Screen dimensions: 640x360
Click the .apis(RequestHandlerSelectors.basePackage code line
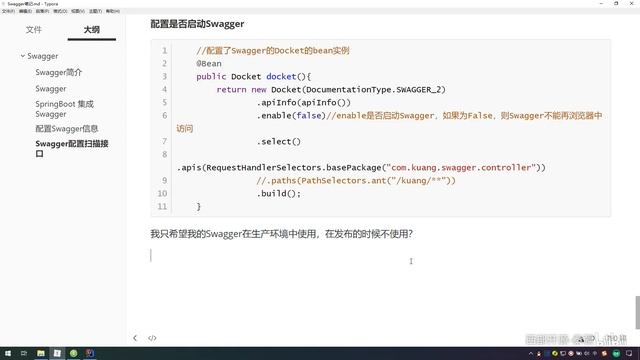[361, 168]
